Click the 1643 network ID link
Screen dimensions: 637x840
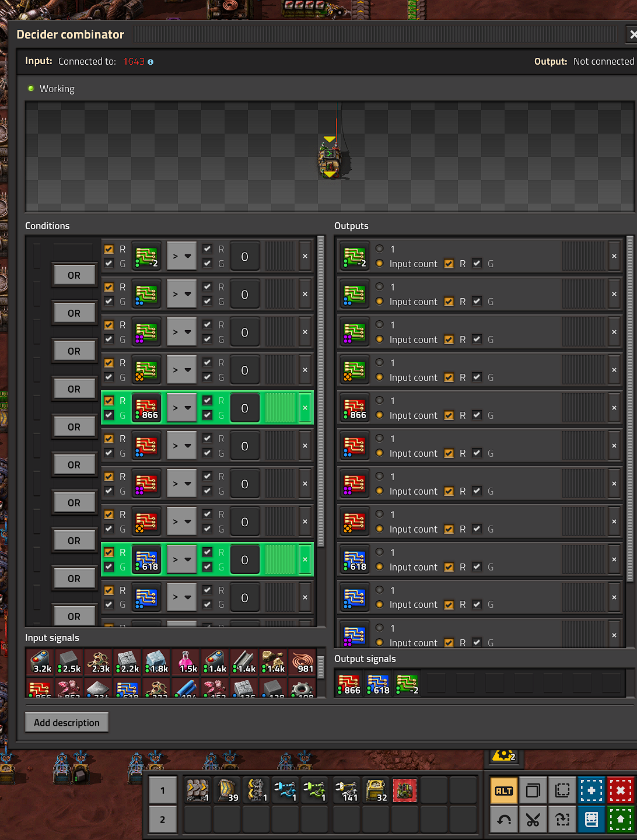click(x=134, y=62)
